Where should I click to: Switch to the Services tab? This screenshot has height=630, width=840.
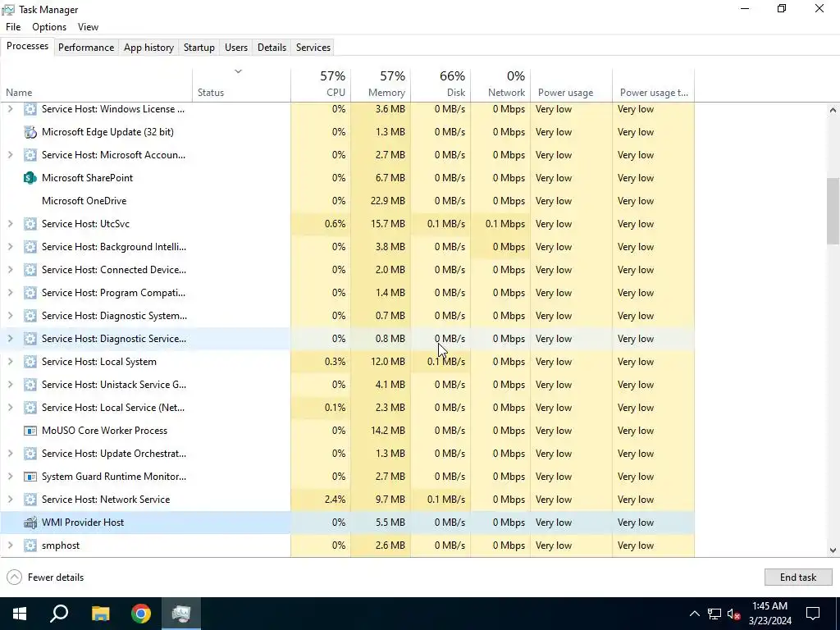click(313, 47)
